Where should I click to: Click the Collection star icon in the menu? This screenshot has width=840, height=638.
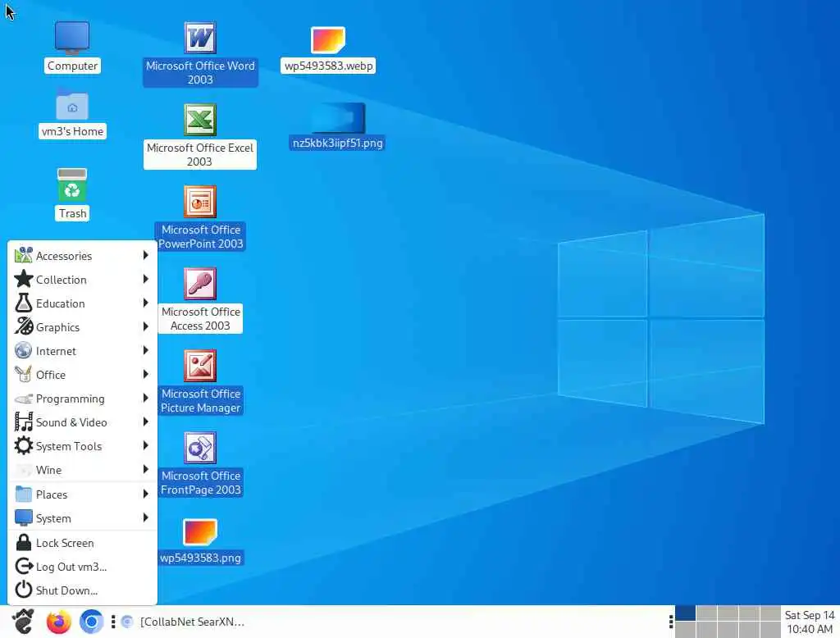(24, 279)
